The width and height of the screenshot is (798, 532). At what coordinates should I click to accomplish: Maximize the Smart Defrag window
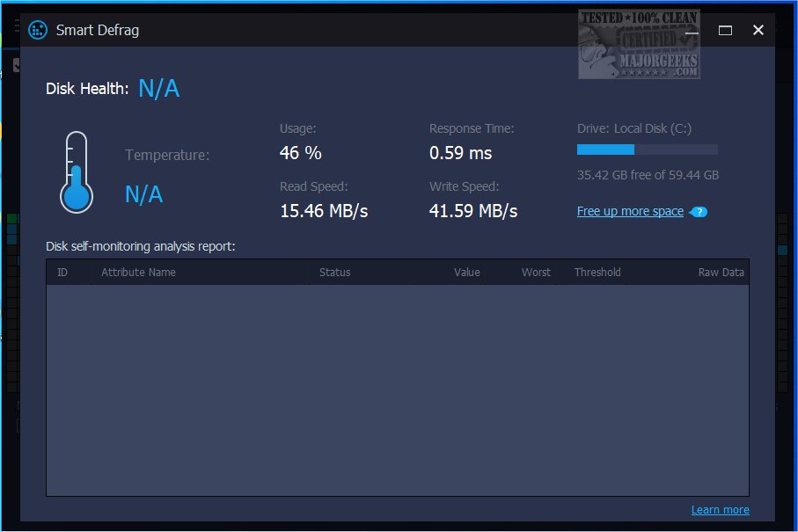pos(725,31)
